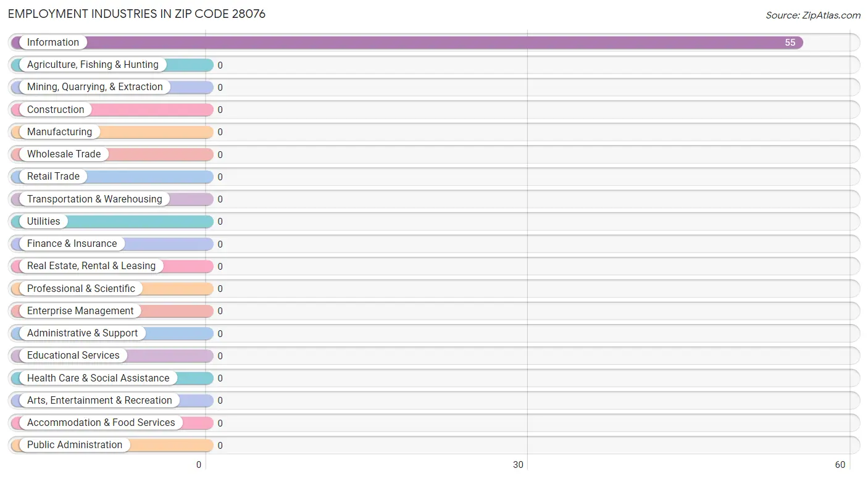Click the 0 value beside Retail Trade
This screenshot has width=868, height=479.
220,177
